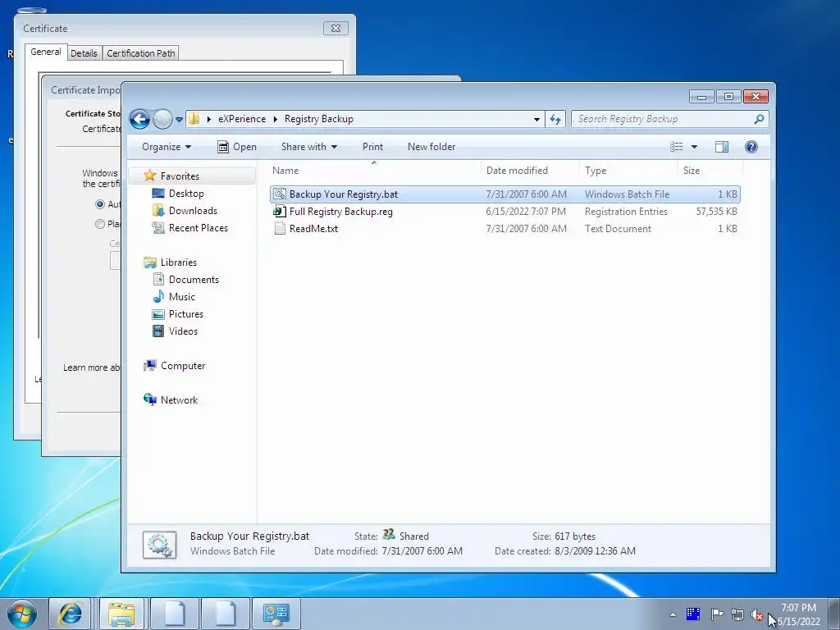This screenshot has width=840, height=630.
Task: Expand the chevron before Registry Backup
Action: click(x=276, y=119)
